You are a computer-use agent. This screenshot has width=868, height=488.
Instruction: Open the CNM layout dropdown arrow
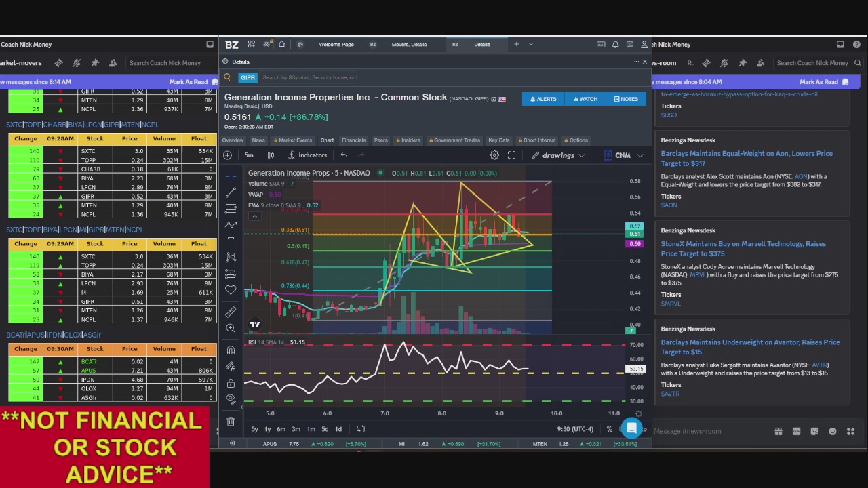click(x=640, y=155)
